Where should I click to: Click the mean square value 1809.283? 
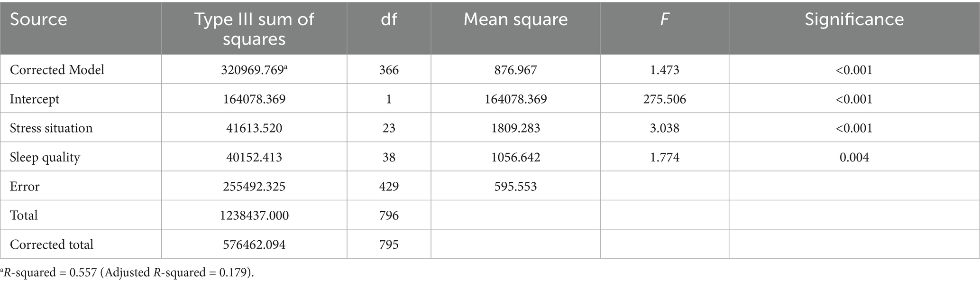pyautogui.click(x=515, y=128)
